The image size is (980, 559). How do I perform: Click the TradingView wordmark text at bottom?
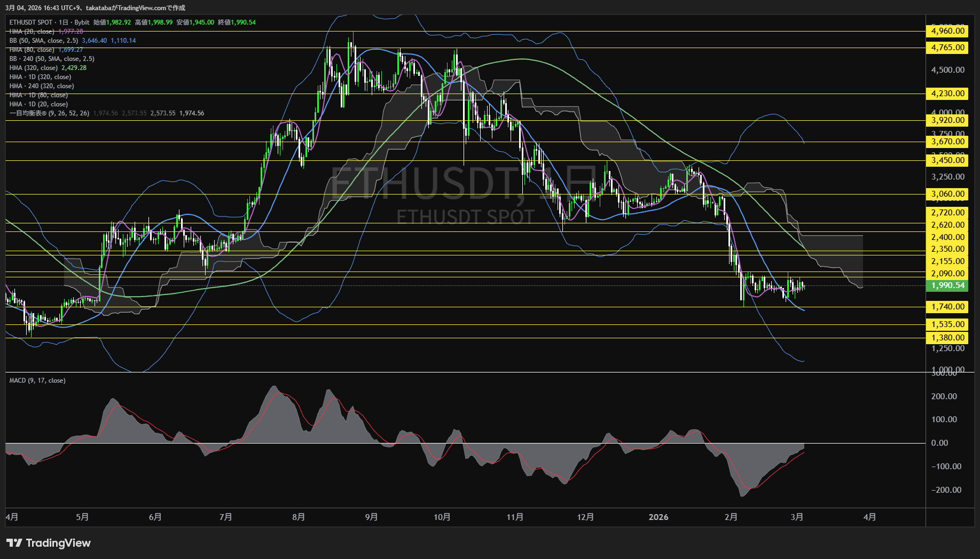click(x=58, y=543)
